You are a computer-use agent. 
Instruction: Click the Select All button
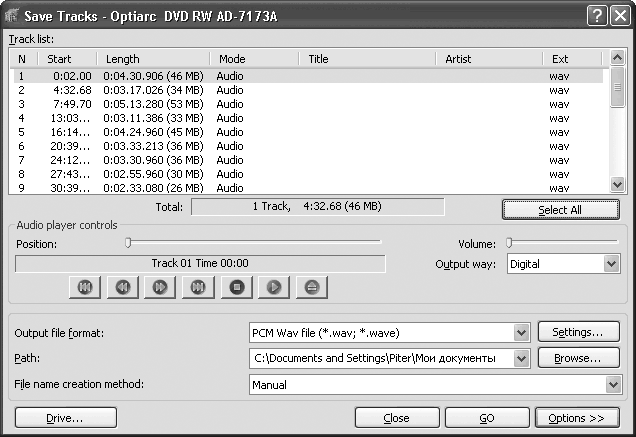560,210
